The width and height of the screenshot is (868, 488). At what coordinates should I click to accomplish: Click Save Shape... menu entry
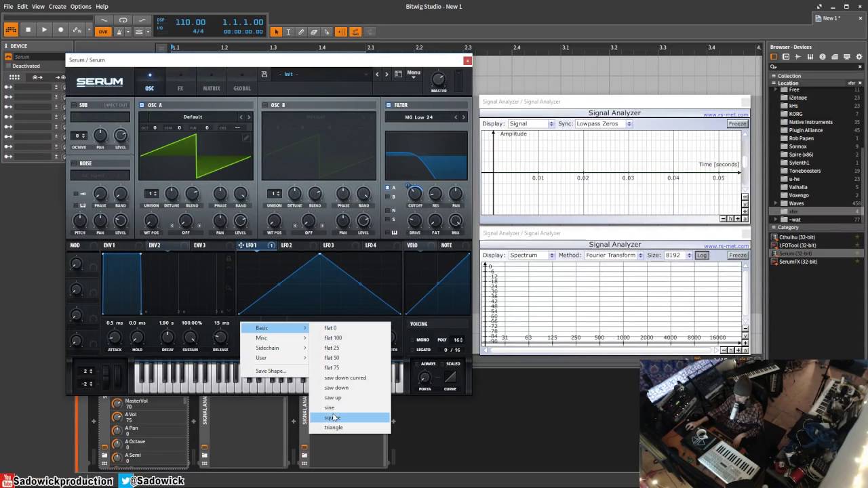tap(275, 371)
